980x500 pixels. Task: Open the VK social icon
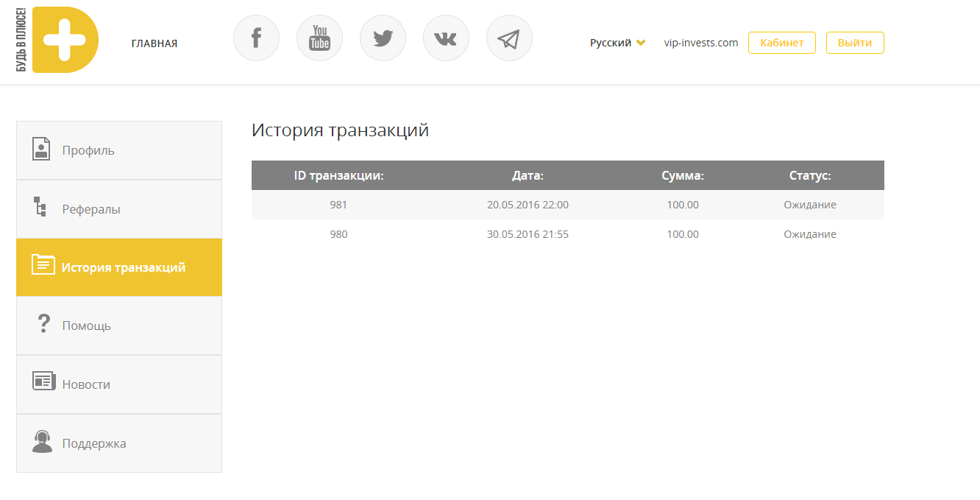(446, 38)
